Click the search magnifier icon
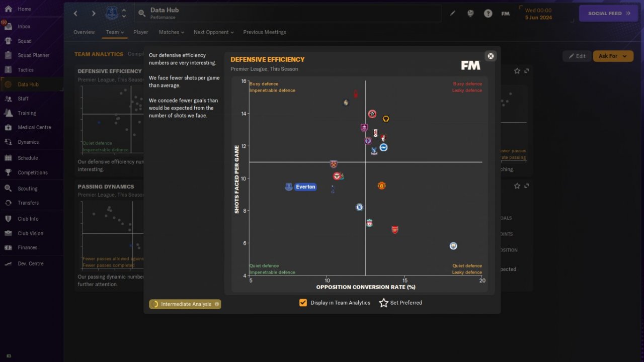Image resolution: width=644 pixels, height=362 pixels. pos(142,13)
